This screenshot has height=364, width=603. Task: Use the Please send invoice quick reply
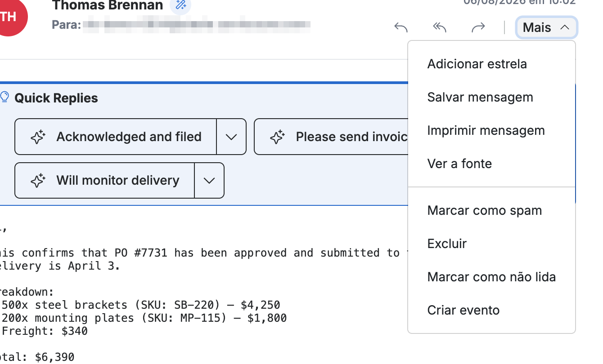tap(331, 137)
